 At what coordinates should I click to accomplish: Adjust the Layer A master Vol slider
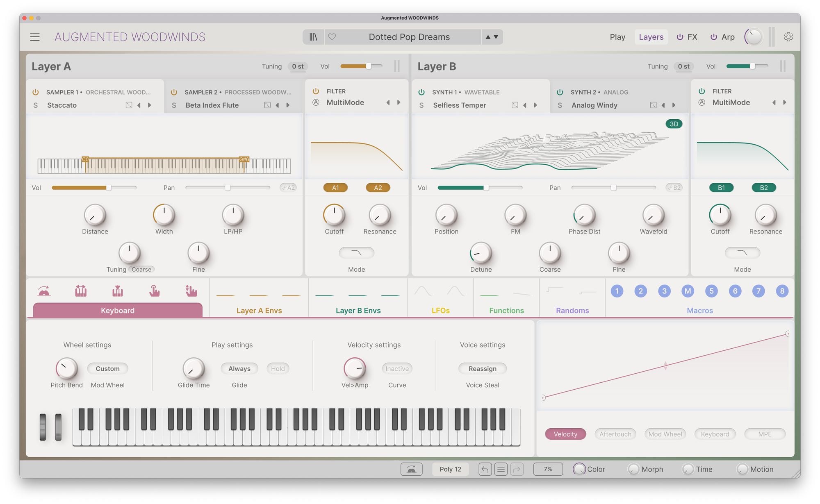pyautogui.click(x=368, y=66)
